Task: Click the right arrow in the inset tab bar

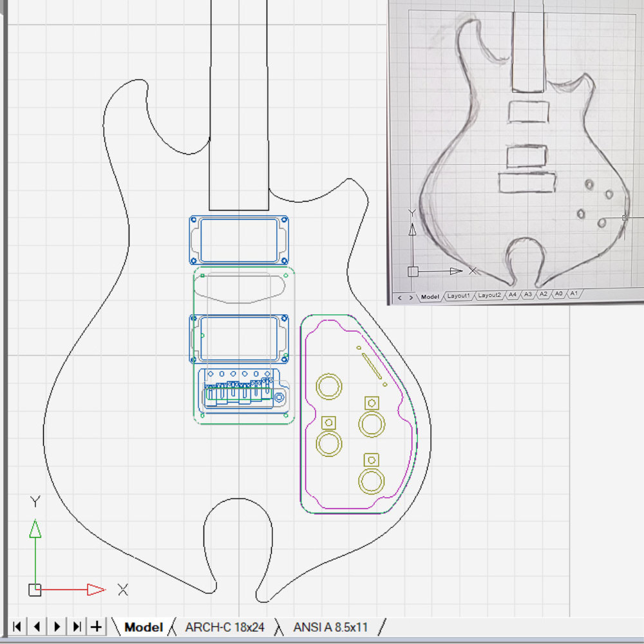Action: point(411,298)
